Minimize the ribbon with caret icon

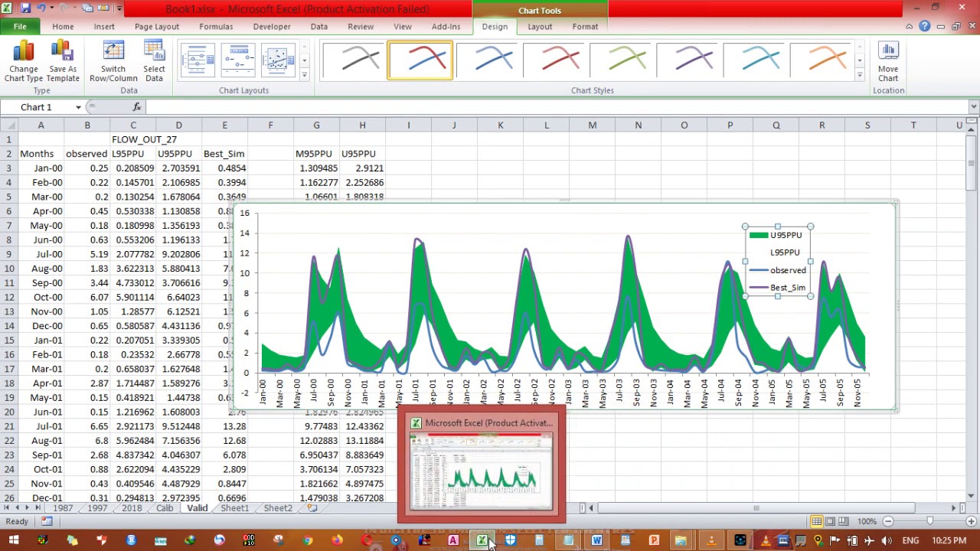click(x=909, y=27)
